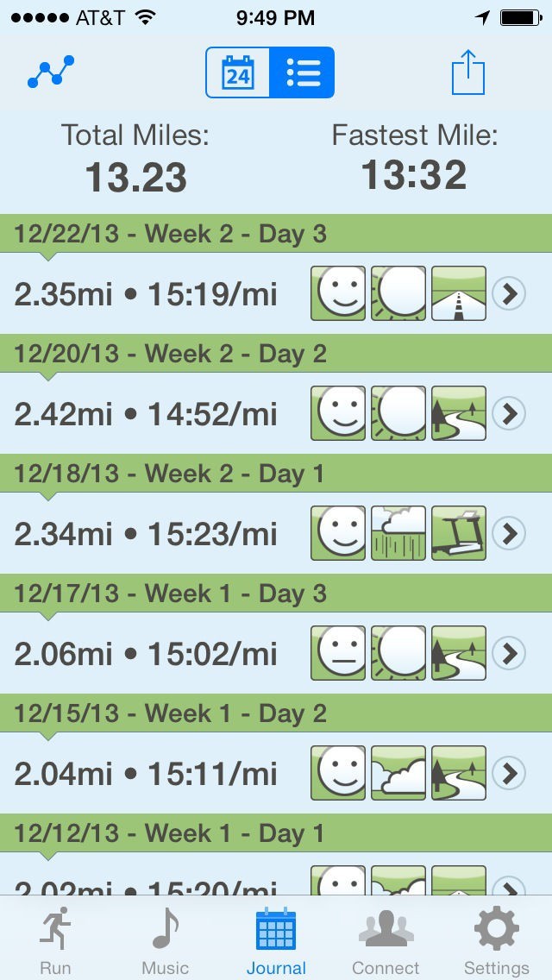This screenshot has width=552, height=980.
Task: Expand details for the 2.35mi run
Action: pos(509,294)
